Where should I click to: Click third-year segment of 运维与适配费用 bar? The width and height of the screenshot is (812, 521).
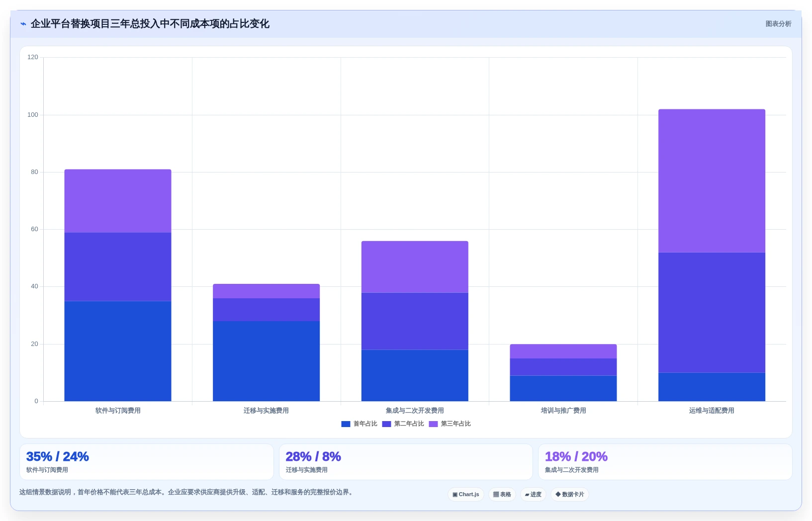(712, 181)
